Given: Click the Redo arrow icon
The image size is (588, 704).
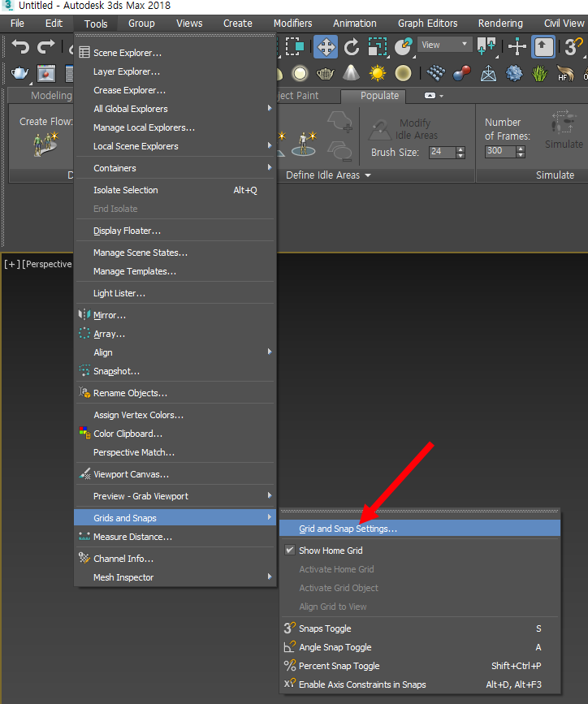Looking at the screenshot, I should pos(45,46).
